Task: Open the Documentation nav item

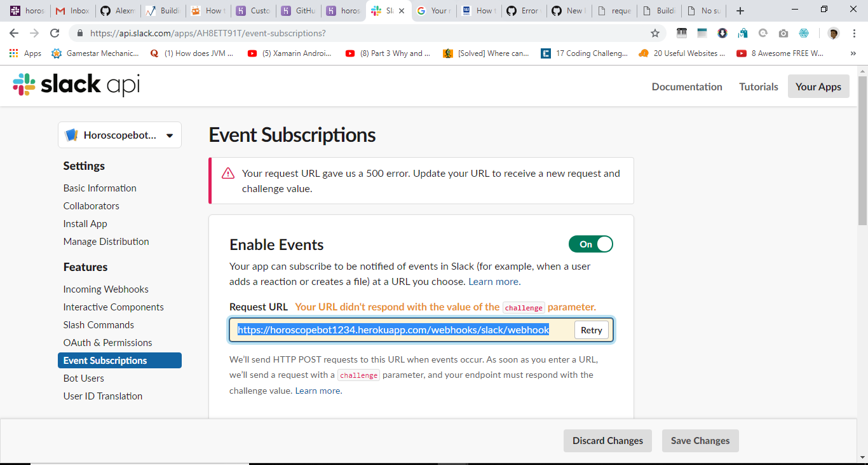Action: pos(687,86)
